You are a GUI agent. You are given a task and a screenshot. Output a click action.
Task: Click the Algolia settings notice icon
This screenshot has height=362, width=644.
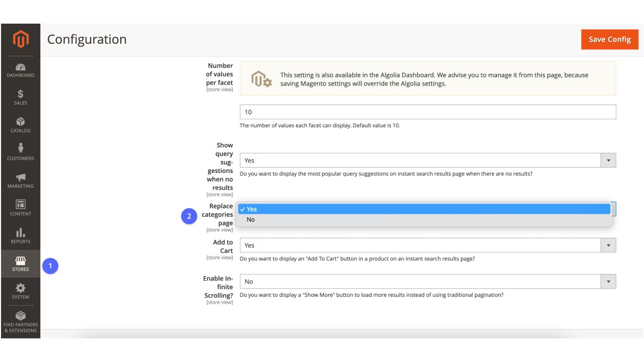[262, 79]
